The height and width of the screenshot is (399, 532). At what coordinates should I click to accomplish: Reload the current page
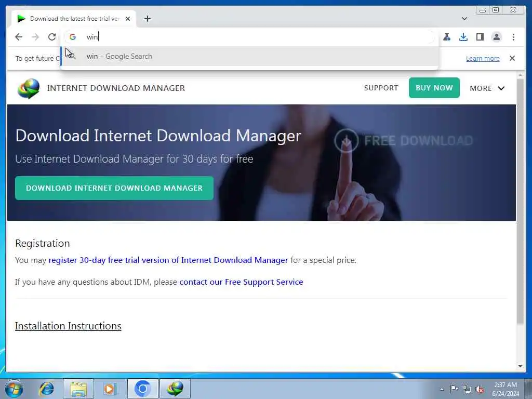[52, 37]
